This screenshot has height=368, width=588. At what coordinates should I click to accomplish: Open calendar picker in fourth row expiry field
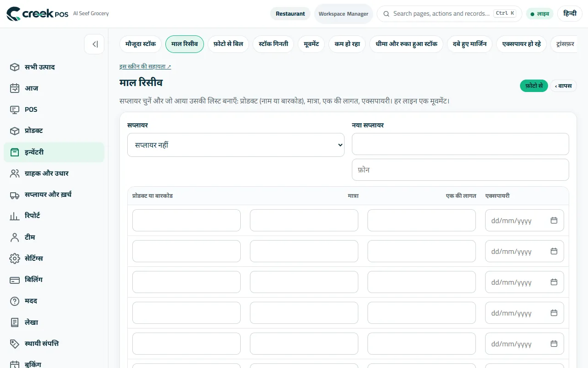coord(554,313)
